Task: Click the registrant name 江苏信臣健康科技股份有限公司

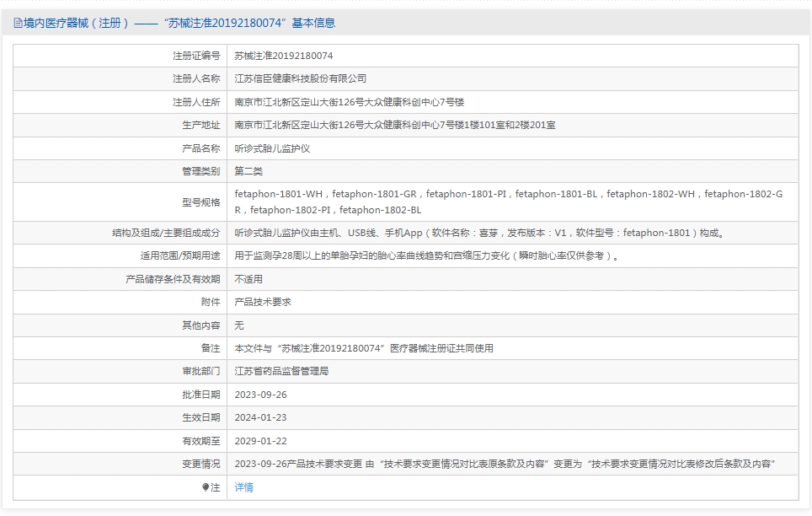Action: pos(301,78)
